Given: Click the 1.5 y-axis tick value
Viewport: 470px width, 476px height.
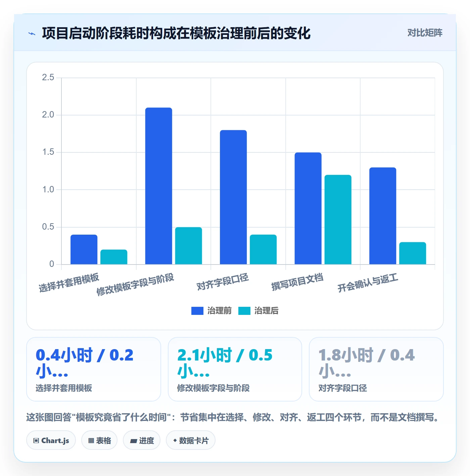Looking at the screenshot, I should [48, 152].
